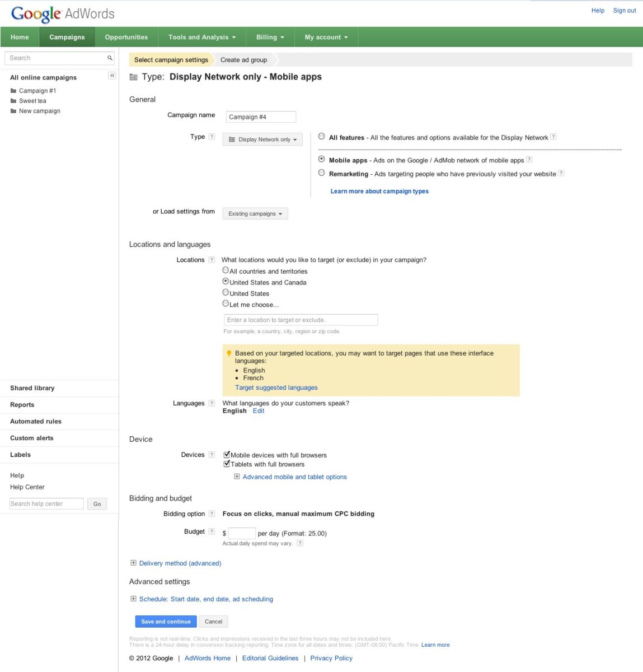The image size is (643, 672).
Task: Click the daily budget input field
Action: pyautogui.click(x=241, y=533)
